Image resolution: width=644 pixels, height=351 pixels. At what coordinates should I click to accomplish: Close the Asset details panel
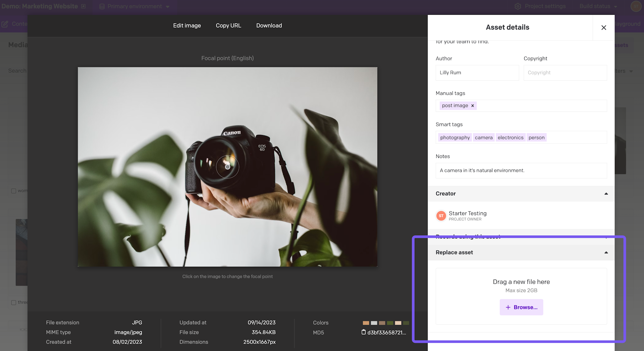coord(603,28)
